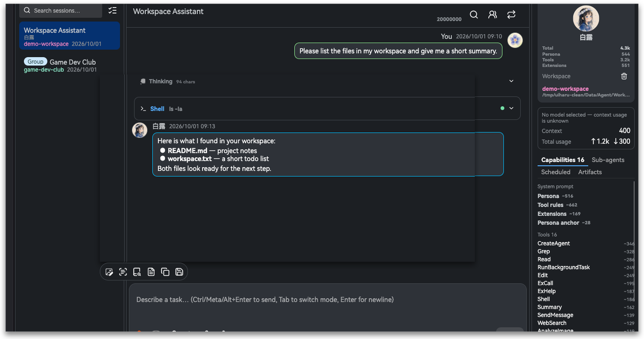The width and height of the screenshot is (644, 339).
Task: Click the copy icon in floating toolbar
Action: point(165,272)
